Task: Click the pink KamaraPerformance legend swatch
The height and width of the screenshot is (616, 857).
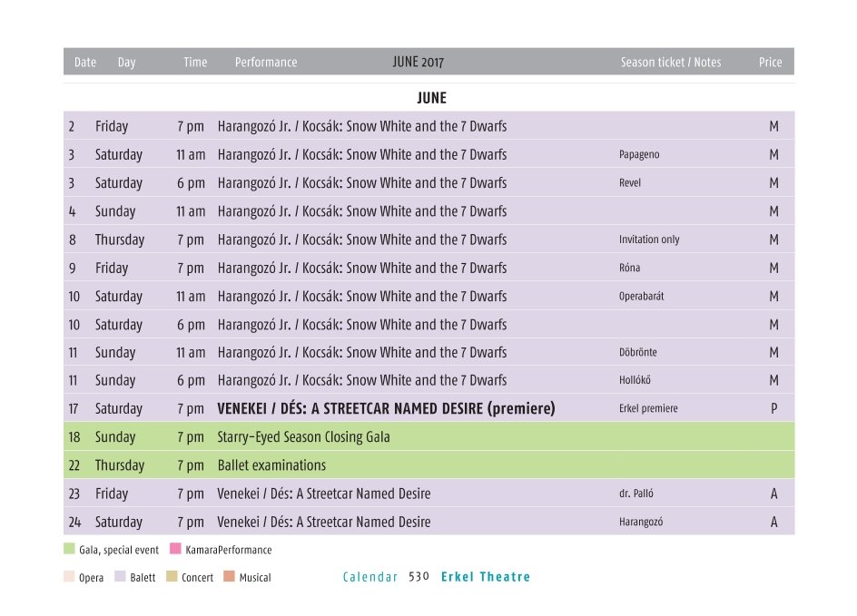Action: 175,549
